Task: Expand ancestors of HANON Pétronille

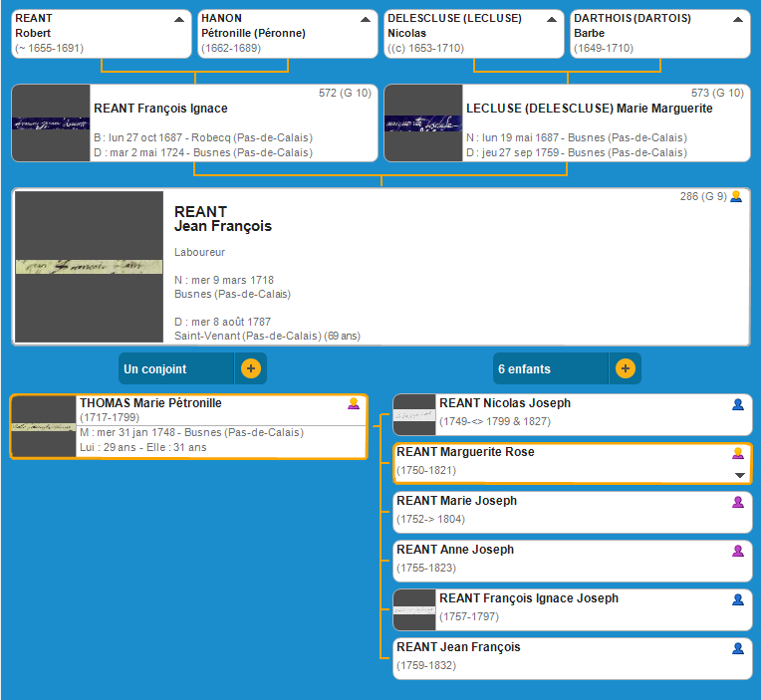Action: 365,19
